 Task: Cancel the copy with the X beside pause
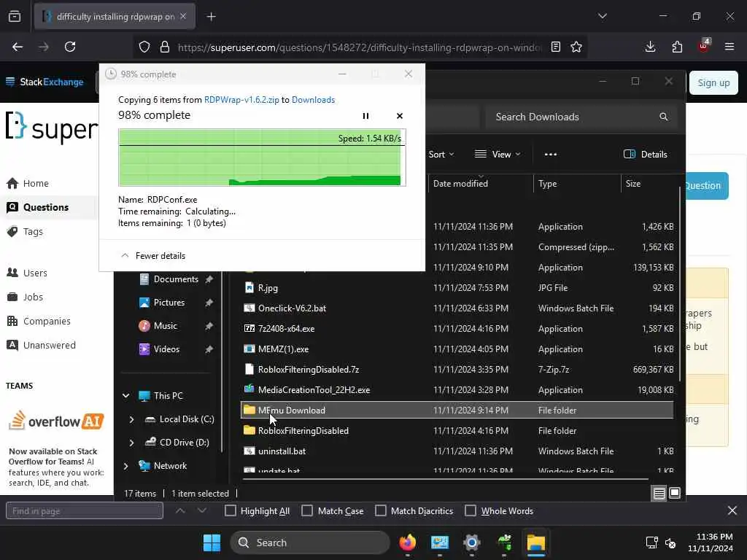tap(399, 116)
